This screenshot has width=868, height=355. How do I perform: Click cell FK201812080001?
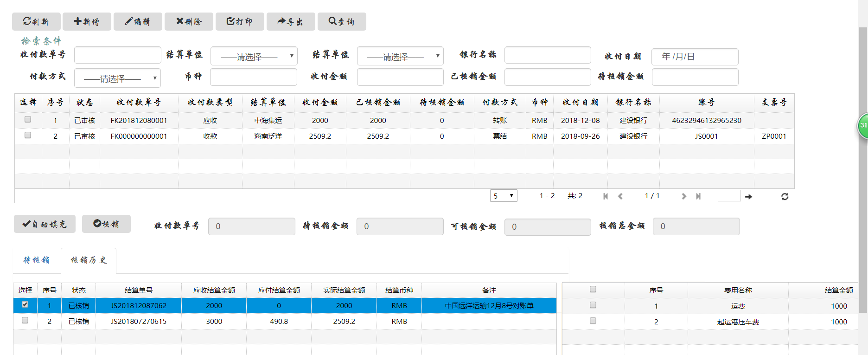139,120
